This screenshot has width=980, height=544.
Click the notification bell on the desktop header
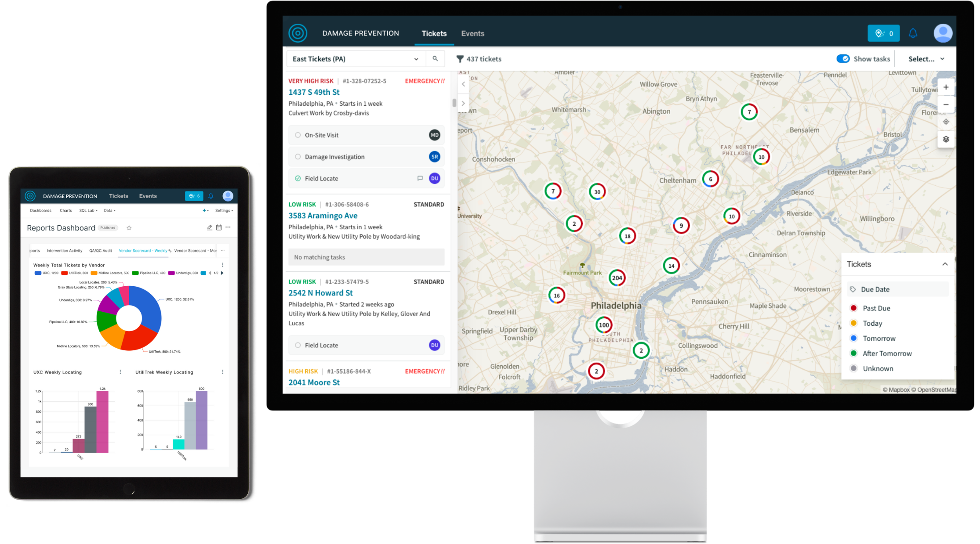coord(913,33)
